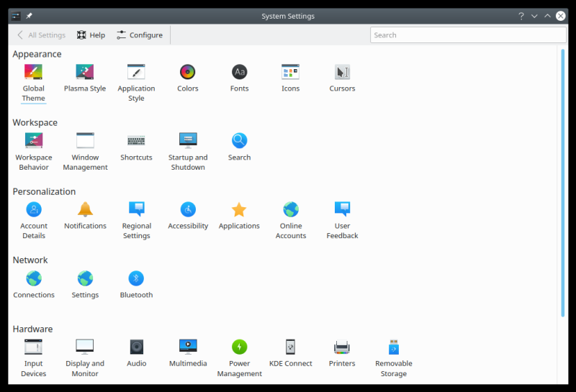Open the Applications module
Screen dimensions: 576x392
[x=239, y=216]
